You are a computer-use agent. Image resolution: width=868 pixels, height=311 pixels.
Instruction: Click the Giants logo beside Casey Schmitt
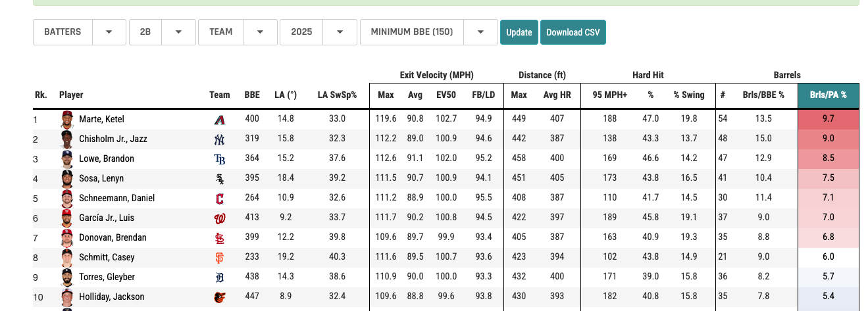(220, 258)
